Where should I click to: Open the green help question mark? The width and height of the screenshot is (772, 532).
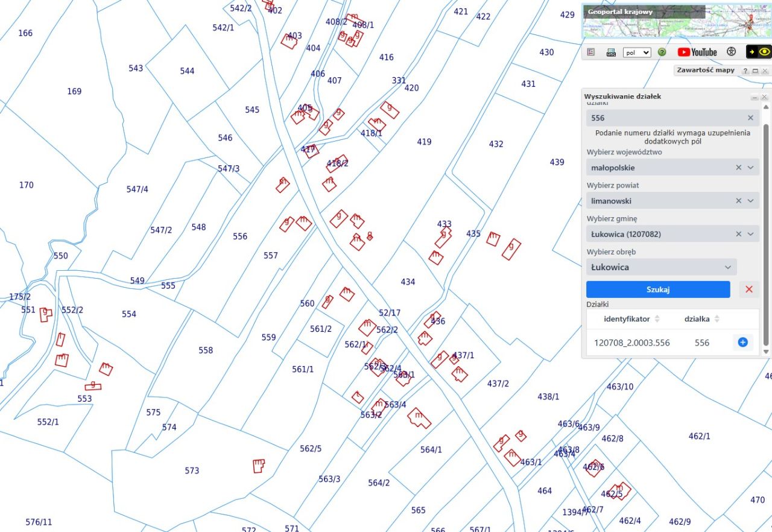(x=662, y=52)
